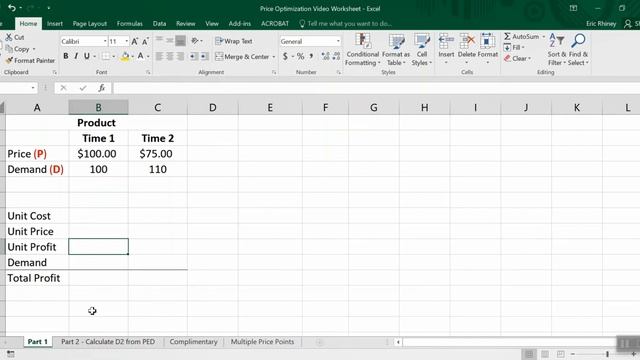Viewport: 640px width, 360px height.
Task: Switch to the Complimentary sheet
Action: coord(193,342)
